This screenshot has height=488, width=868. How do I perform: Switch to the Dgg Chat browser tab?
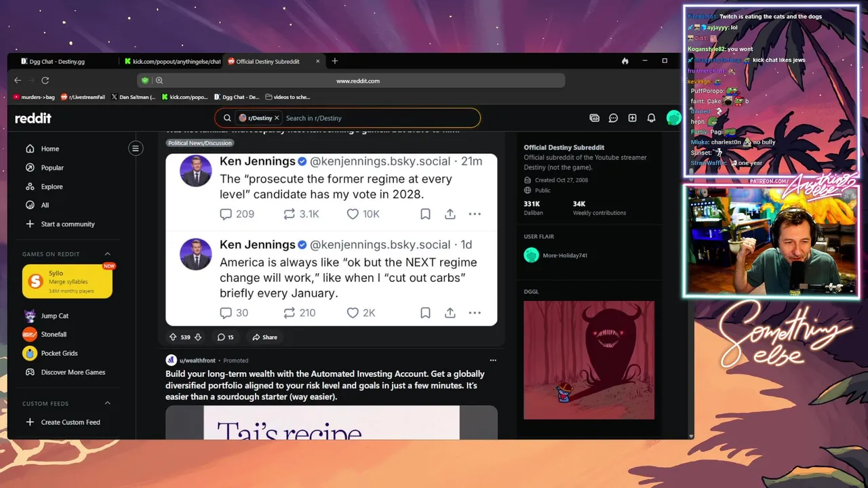[x=62, y=61]
